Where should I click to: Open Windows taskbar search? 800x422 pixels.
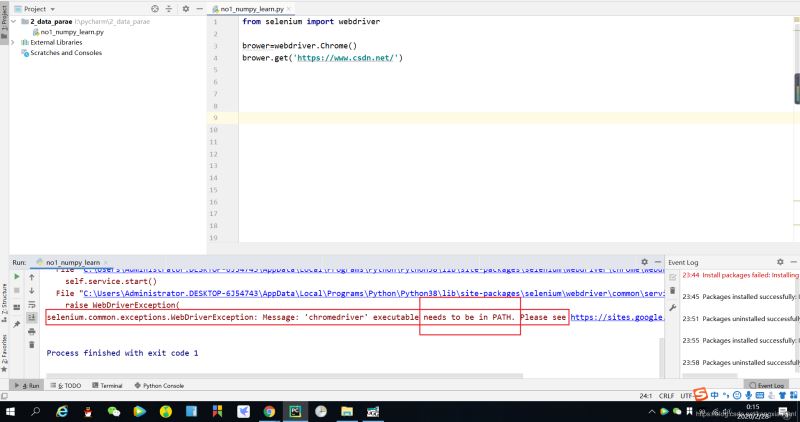point(35,411)
